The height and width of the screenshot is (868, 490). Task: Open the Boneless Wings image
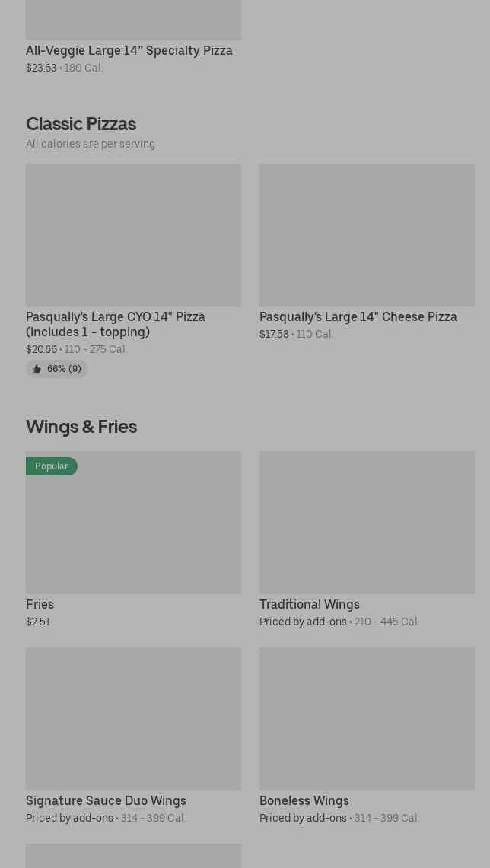click(367, 718)
